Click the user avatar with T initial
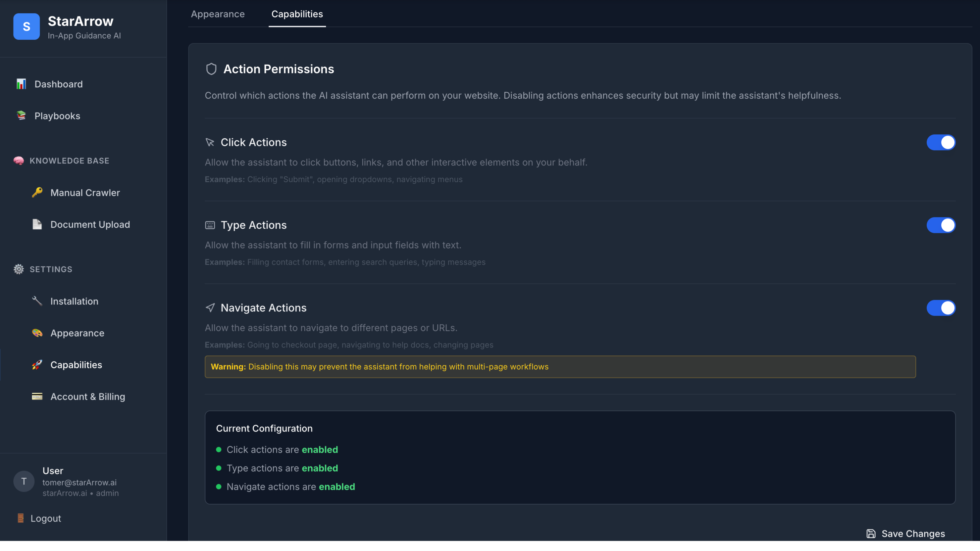 point(24,481)
